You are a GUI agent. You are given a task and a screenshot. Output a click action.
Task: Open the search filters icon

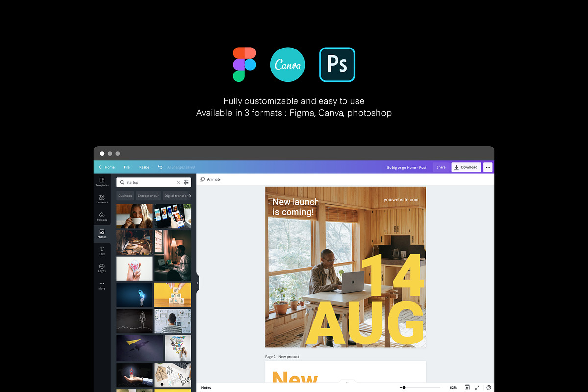coord(186,182)
